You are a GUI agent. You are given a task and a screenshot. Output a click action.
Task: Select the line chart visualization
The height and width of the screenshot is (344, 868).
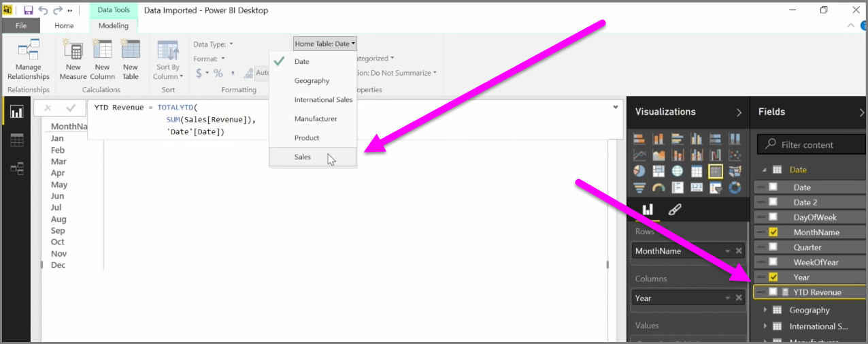639,155
